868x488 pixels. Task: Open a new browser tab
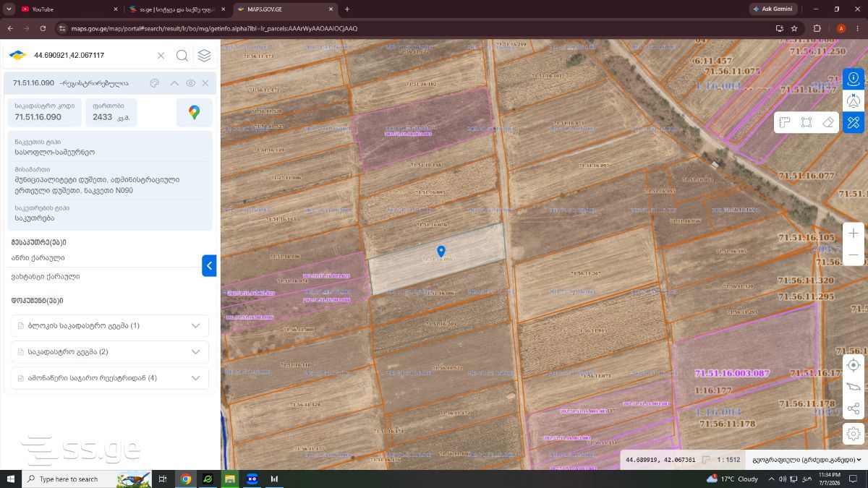pos(347,9)
